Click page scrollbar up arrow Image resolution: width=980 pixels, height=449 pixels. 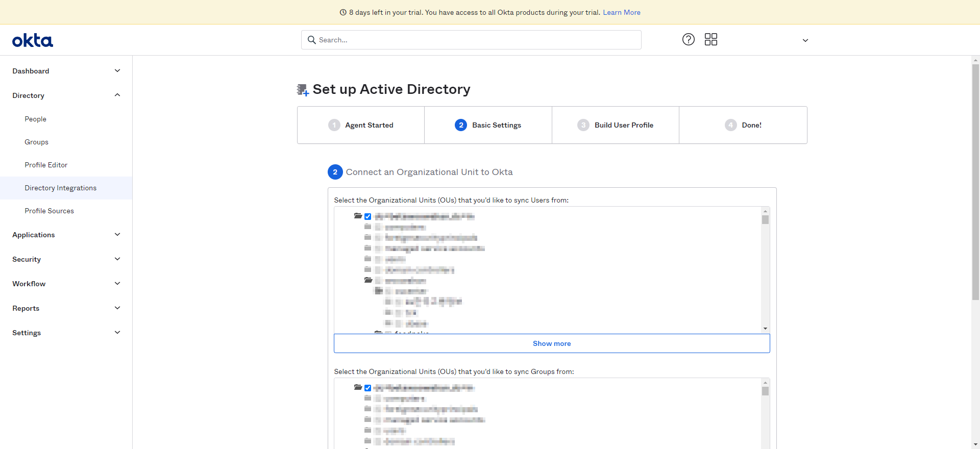point(975,60)
